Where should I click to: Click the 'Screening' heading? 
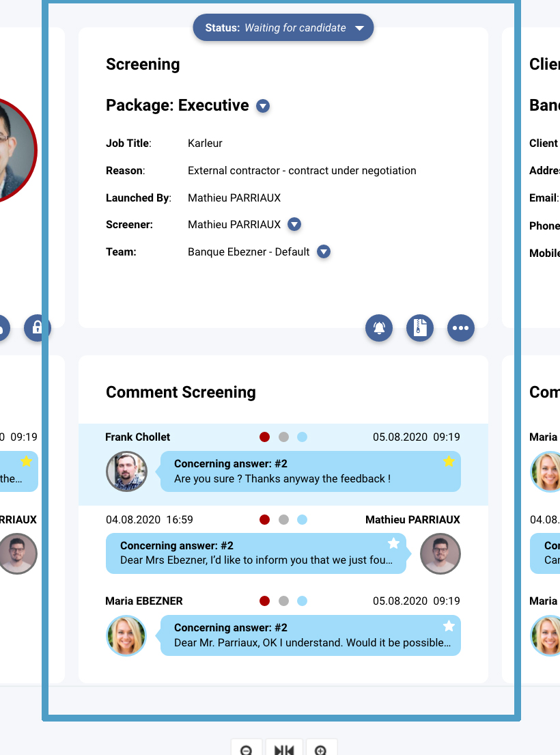click(x=143, y=64)
